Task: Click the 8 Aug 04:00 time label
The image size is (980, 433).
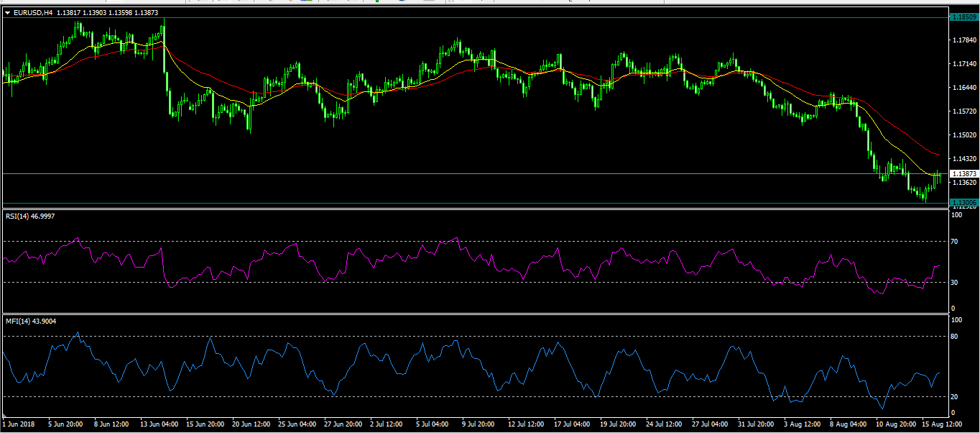Action: (x=849, y=424)
